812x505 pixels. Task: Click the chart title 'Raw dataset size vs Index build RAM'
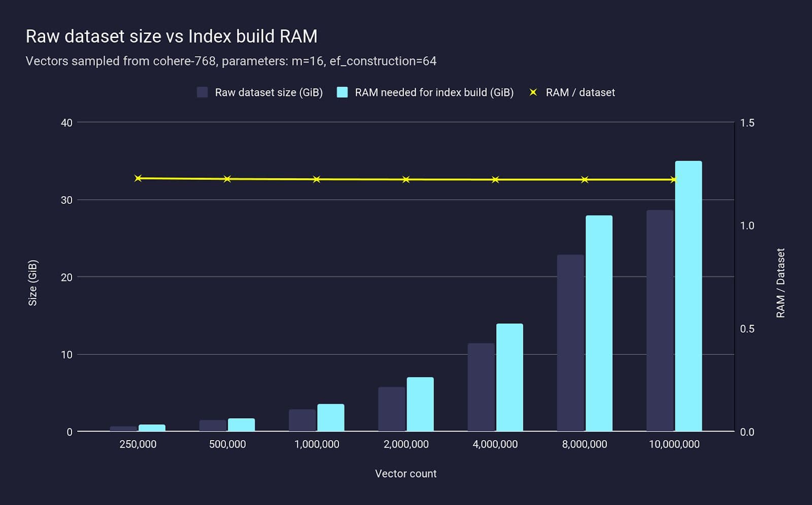[172, 37]
